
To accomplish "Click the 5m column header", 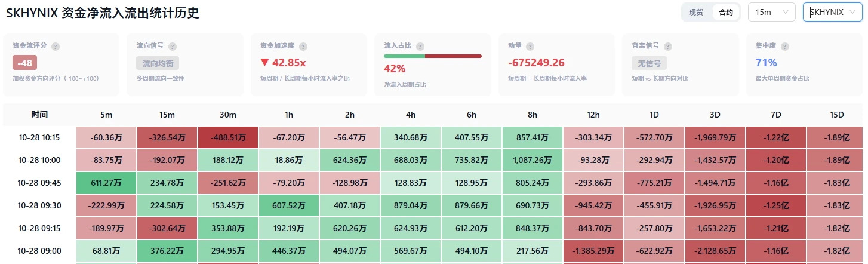I will pyautogui.click(x=106, y=115).
